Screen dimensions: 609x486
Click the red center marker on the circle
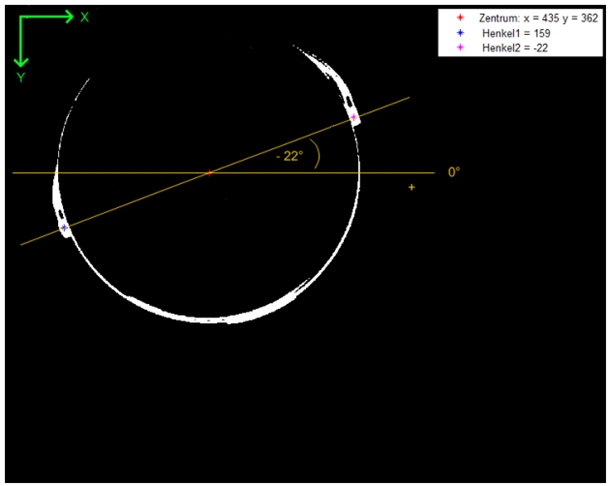(209, 173)
